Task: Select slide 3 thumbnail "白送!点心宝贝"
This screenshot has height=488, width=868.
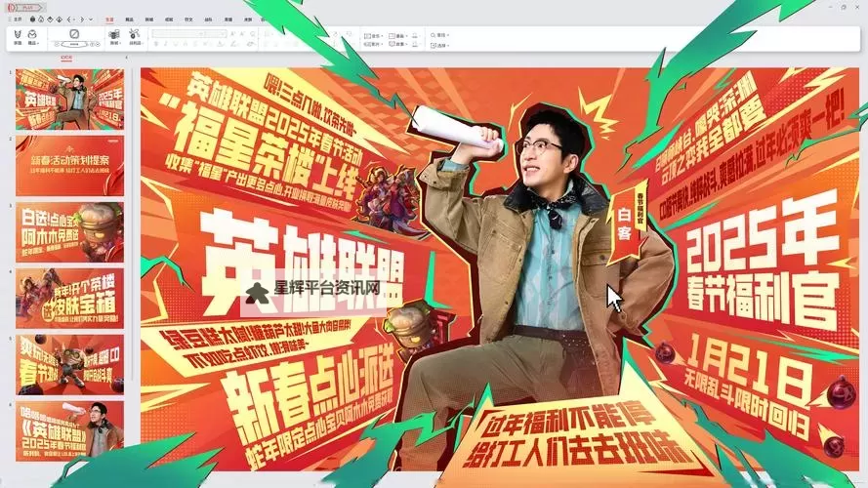Action: tap(69, 232)
